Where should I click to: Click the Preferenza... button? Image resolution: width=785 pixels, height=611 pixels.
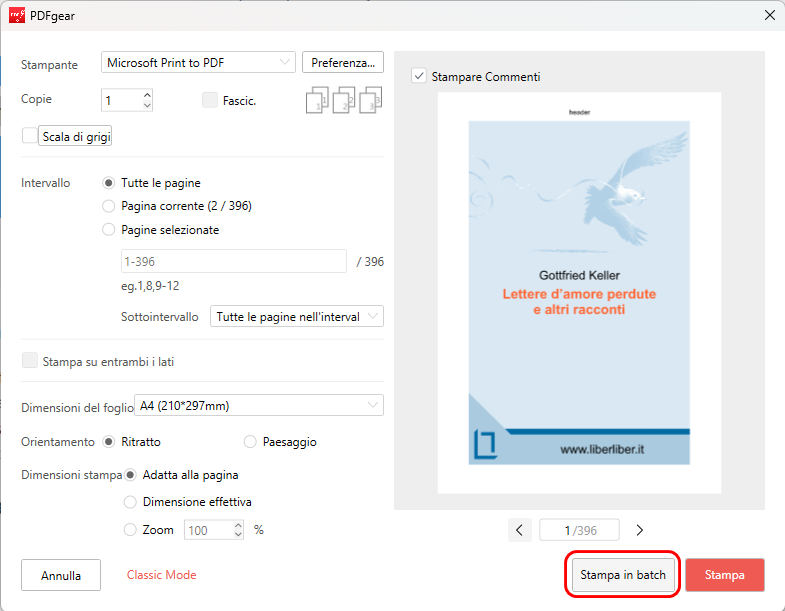click(343, 62)
